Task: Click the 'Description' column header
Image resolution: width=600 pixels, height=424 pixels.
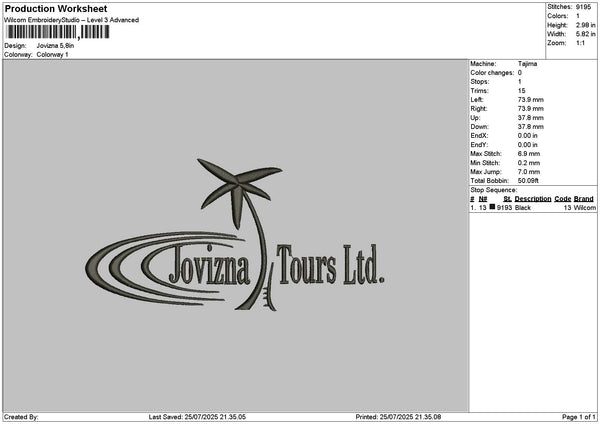Action: click(533, 199)
